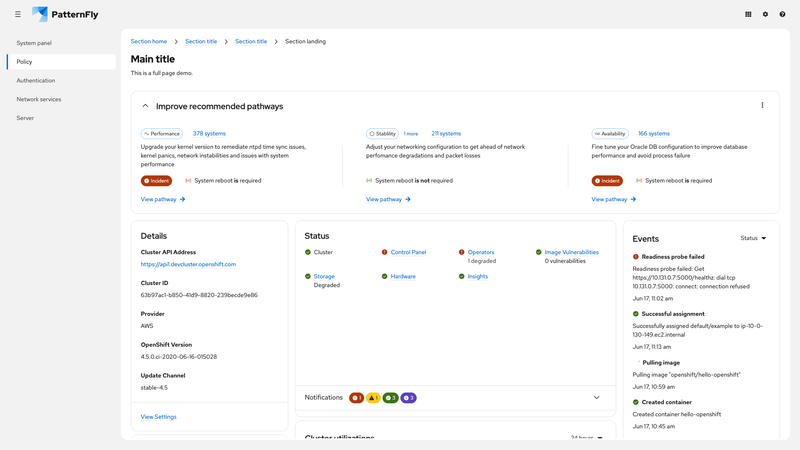Viewport: 800px width, 450px height.
Task: Click the Performance label chip
Action: click(162, 134)
